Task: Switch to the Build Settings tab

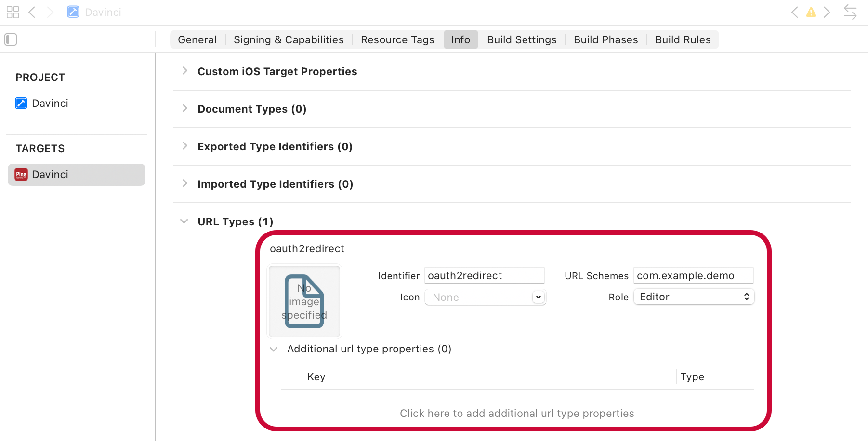Action: pos(521,39)
